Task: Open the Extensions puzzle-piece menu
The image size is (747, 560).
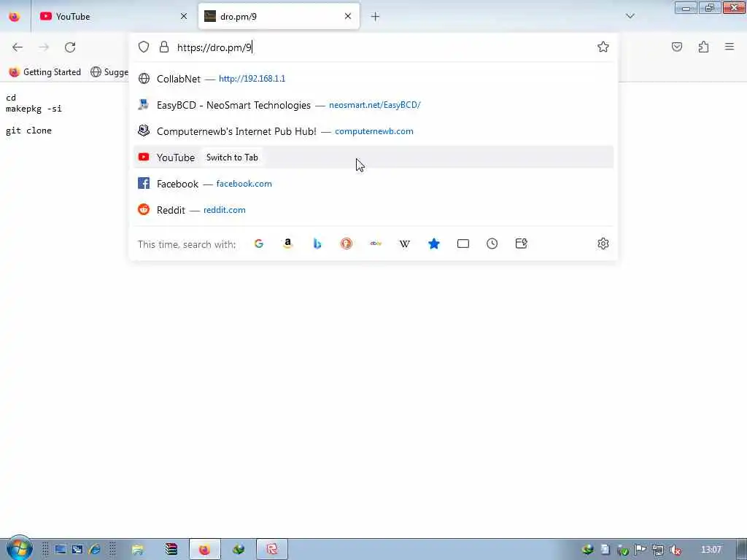Action: (703, 47)
